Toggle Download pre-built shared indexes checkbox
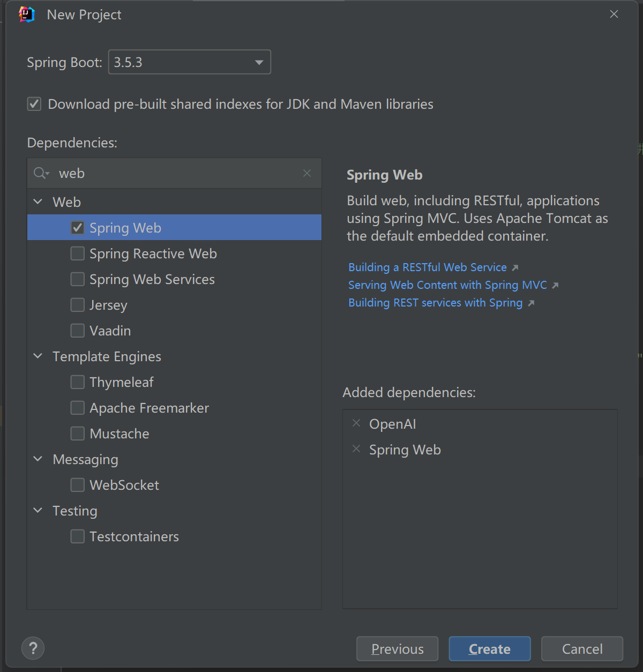Image resolution: width=643 pixels, height=672 pixels. (x=34, y=104)
